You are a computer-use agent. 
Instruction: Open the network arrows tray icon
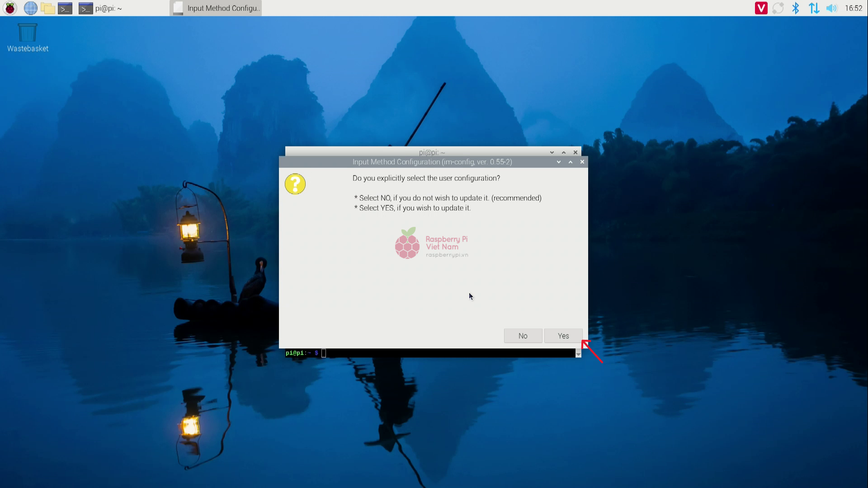[x=814, y=8]
